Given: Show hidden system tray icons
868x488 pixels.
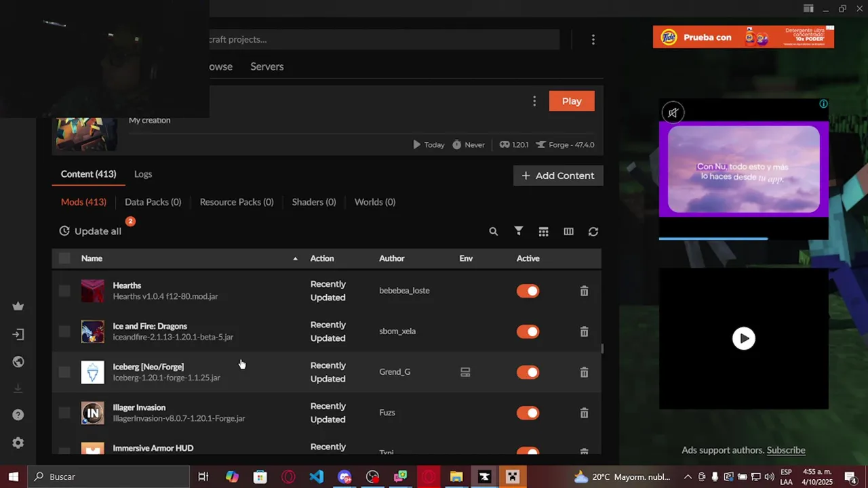Looking at the screenshot, I should (x=688, y=476).
